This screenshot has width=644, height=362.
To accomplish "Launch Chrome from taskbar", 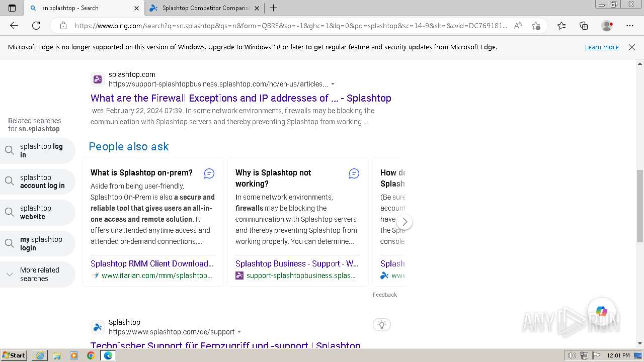I will 91,355.
